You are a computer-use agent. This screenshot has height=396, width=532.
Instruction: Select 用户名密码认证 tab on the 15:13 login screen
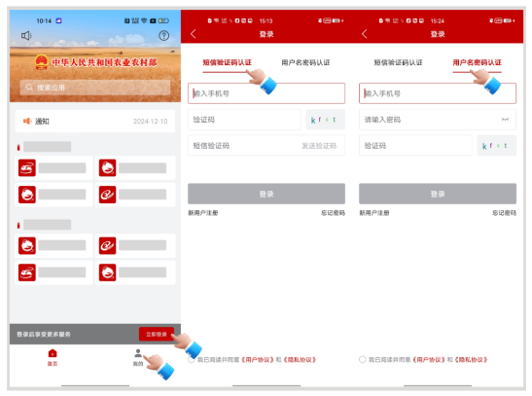tap(305, 62)
